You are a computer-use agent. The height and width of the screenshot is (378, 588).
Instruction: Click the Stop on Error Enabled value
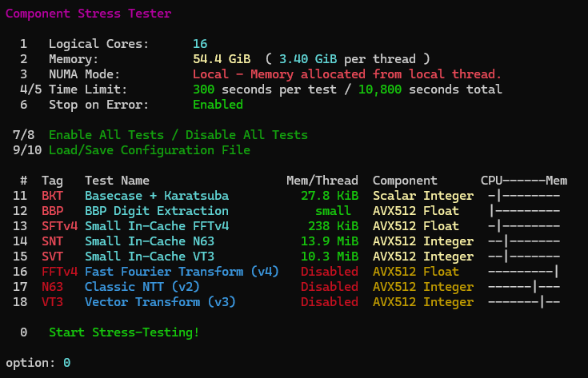click(218, 105)
